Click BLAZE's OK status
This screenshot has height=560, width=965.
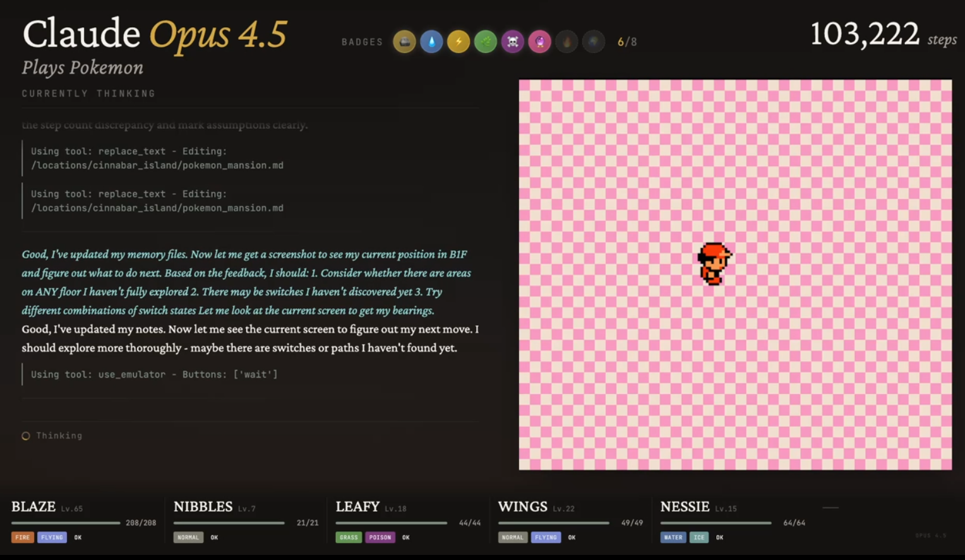pyautogui.click(x=78, y=538)
